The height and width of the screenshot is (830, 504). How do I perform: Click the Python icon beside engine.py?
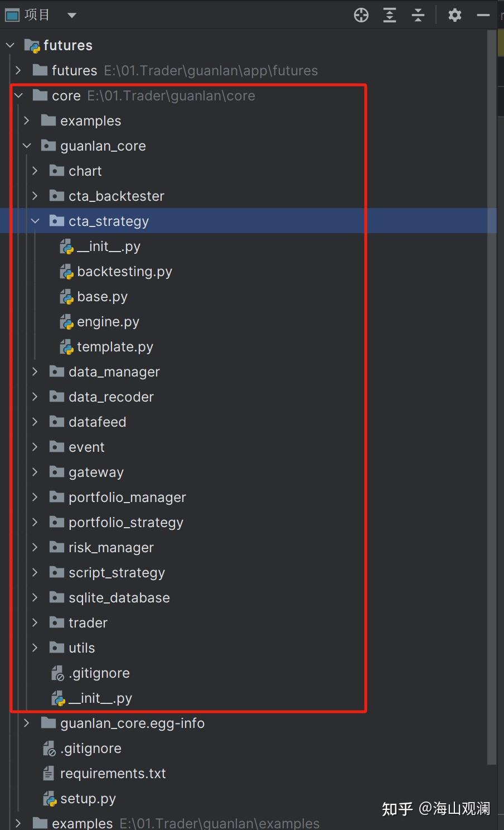coord(67,322)
